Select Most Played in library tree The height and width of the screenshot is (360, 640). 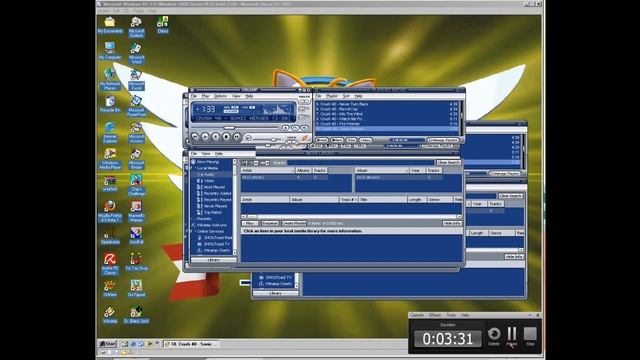tap(214, 187)
